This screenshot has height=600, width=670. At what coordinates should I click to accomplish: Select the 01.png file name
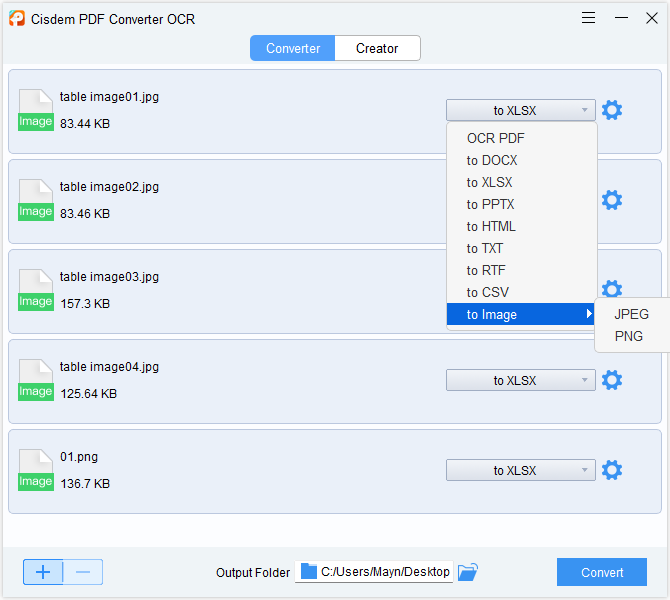point(79,457)
